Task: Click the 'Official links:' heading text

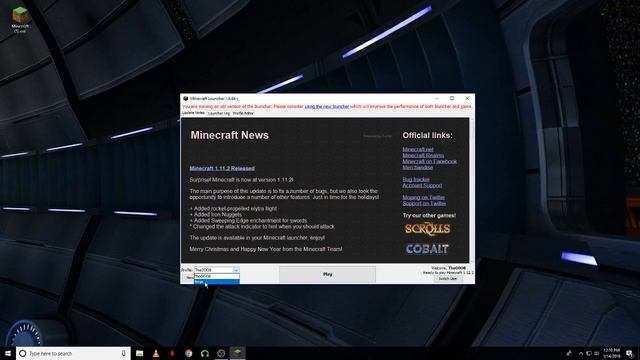Action: [427, 136]
